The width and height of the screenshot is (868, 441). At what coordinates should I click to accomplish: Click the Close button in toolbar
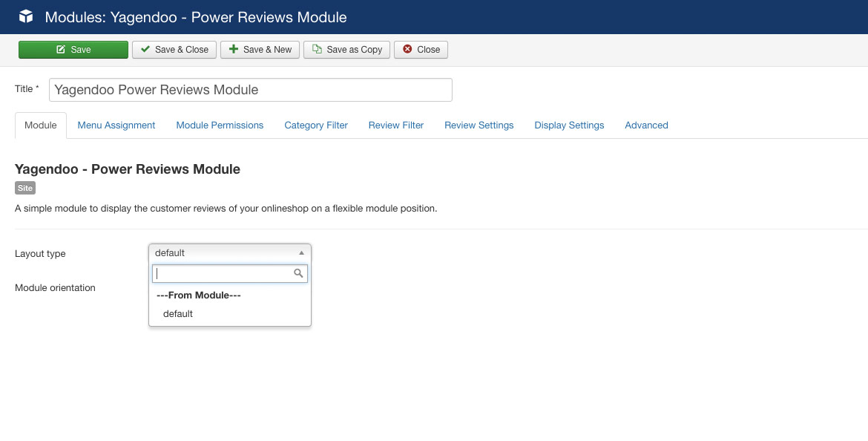click(x=421, y=49)
